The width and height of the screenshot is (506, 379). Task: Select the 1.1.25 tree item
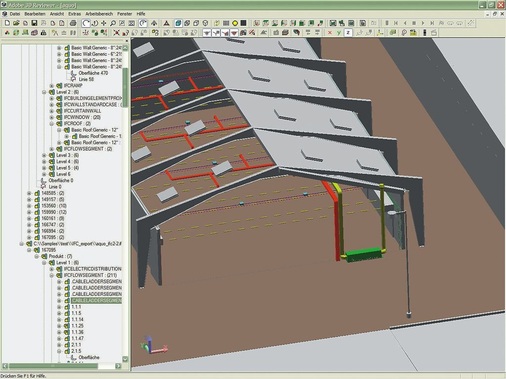pos(78,326)
